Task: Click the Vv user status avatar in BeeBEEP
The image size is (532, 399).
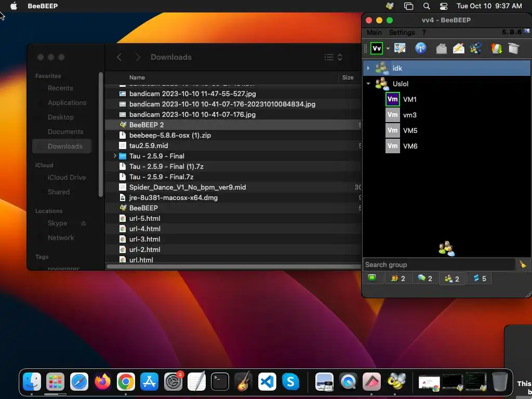Action: [377, 48]
